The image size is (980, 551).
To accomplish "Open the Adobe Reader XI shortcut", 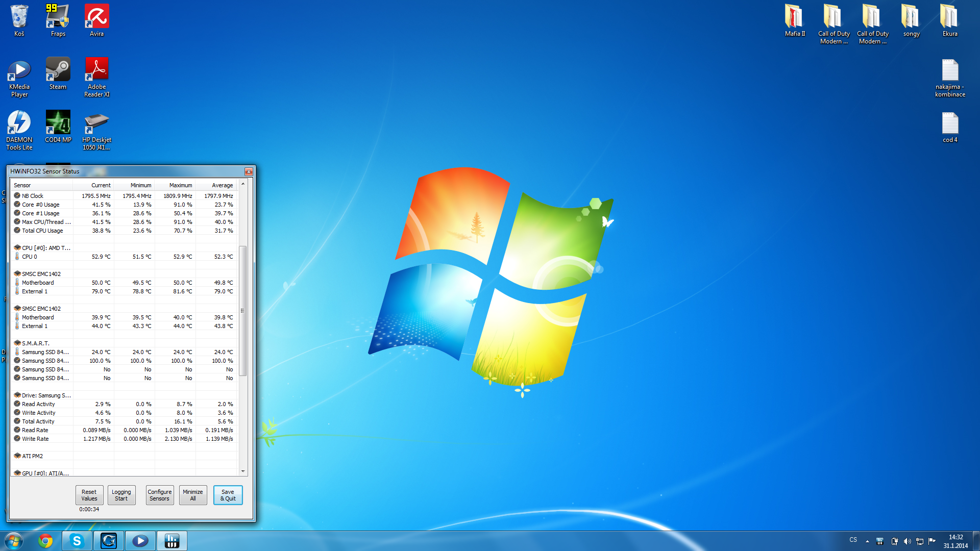I will pos(96,77).
